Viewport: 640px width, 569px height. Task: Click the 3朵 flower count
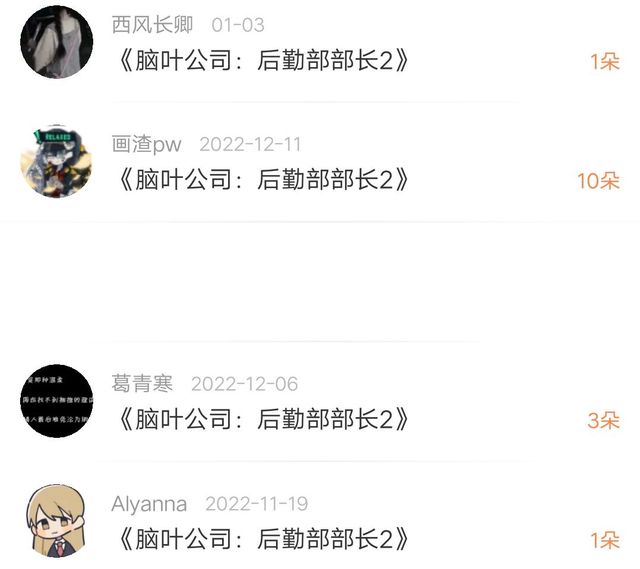coord(604,420)
